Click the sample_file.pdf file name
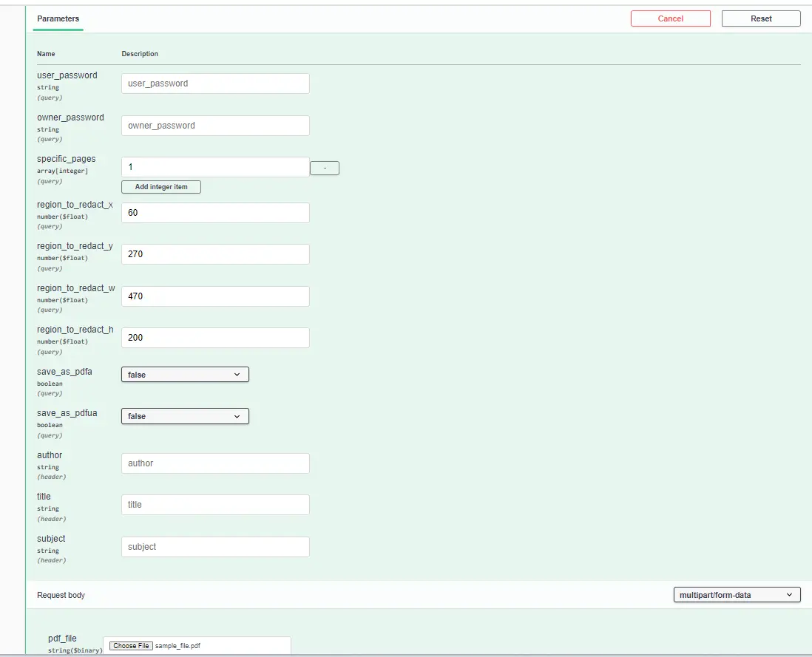The image size is (812, 657). point(177,646)
